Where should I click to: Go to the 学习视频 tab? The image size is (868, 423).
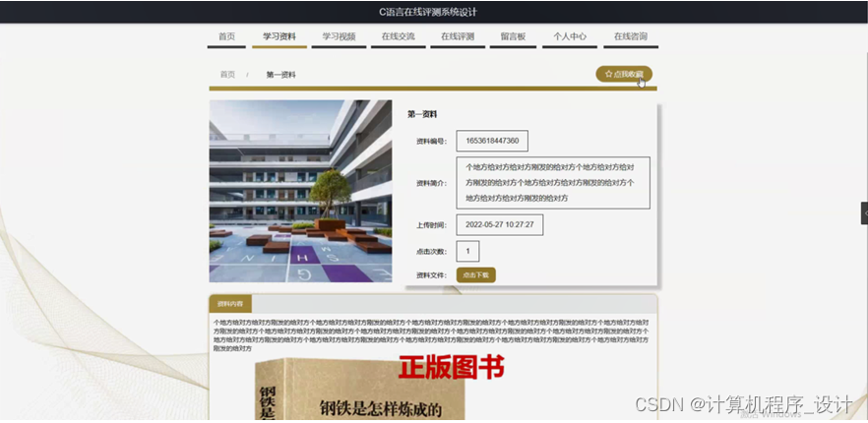click(x=339, y=37)
